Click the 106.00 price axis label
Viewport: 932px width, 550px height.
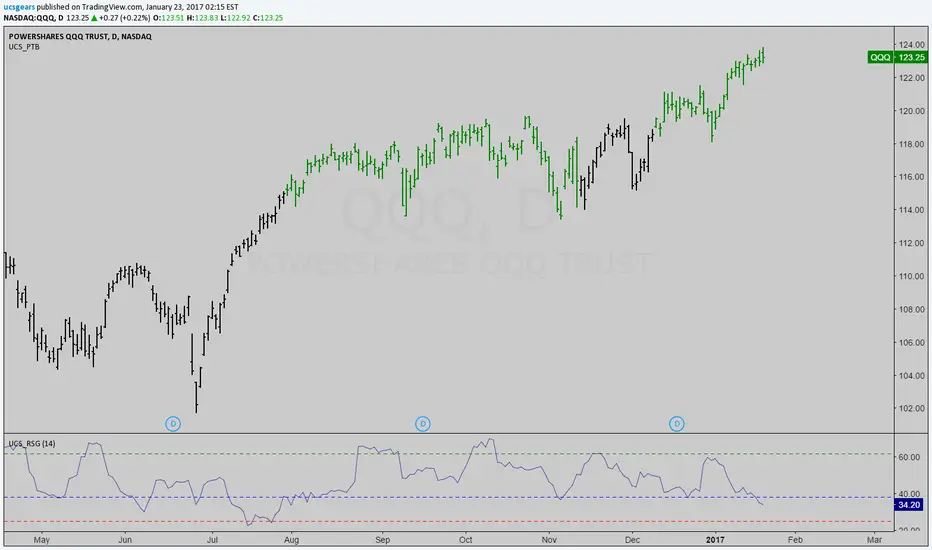(912, 342)
